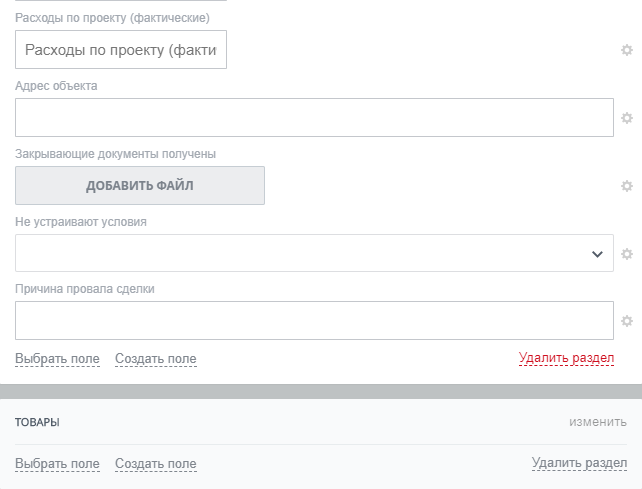Click Создать поле in ТОВАРЫ section
642x489 pixels.
pos(156,464)
